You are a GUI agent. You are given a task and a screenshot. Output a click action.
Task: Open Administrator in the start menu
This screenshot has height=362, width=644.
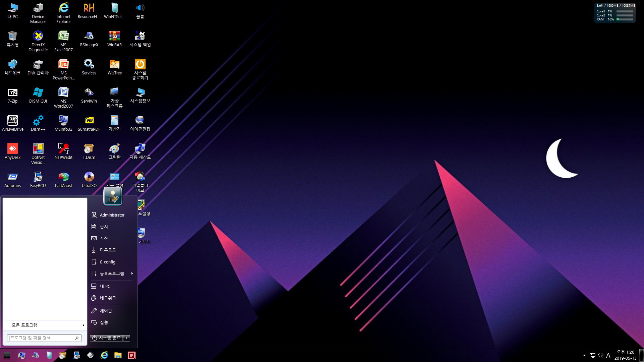tap(112, 215)
